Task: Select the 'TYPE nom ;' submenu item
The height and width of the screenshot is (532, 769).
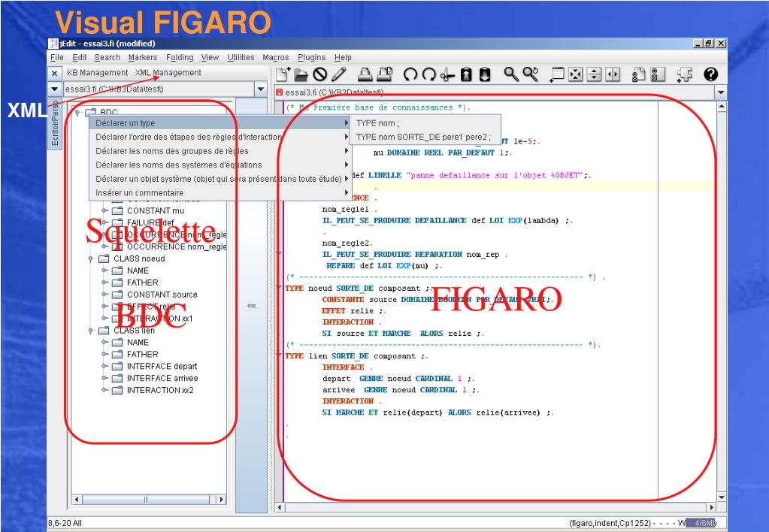Action: pos(425,123)
